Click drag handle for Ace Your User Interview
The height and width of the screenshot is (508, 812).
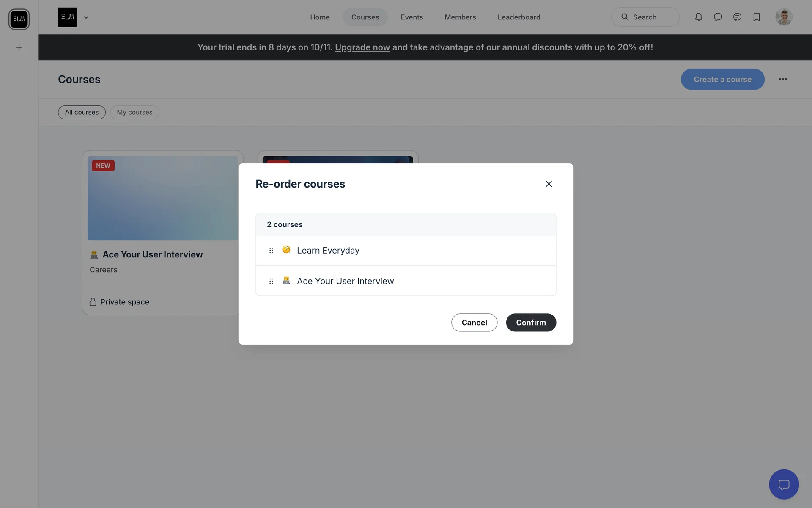click(x=271, y=281)
